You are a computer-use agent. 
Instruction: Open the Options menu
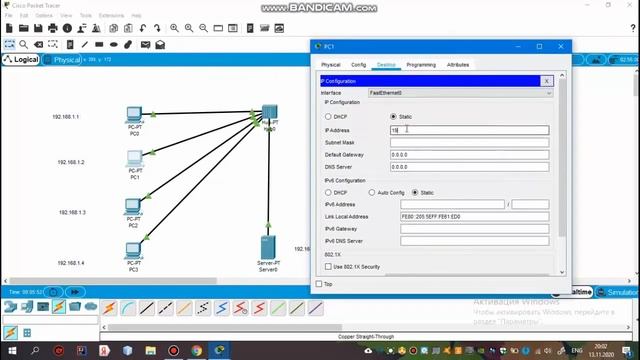(44, 16)
